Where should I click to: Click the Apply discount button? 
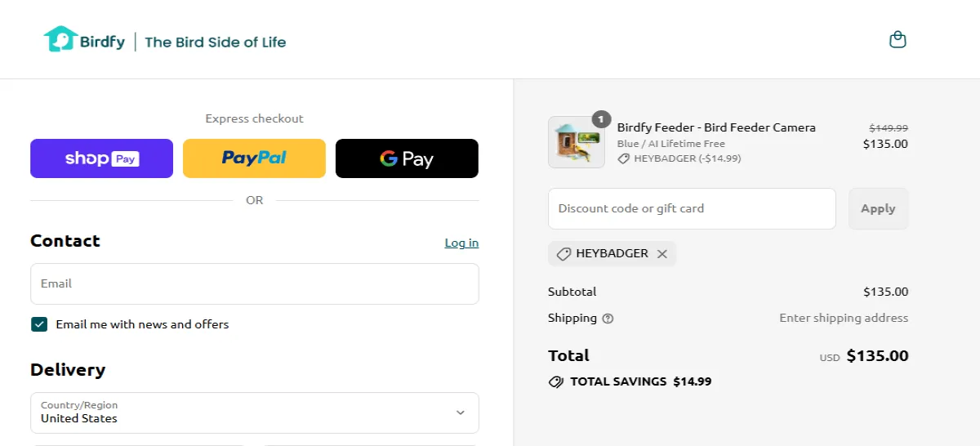[x=878, y=208]
